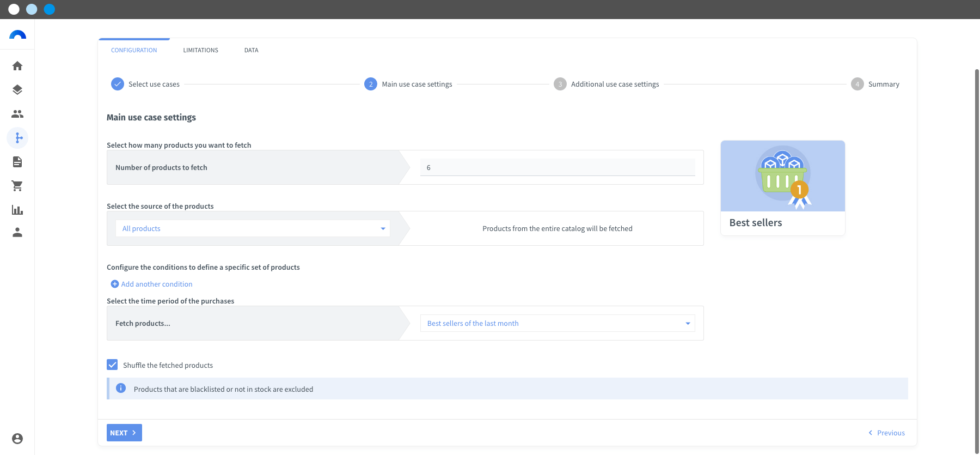This screenshot has width=980, height=455.
Task: Open the account circle icon at bottom
Action: [x=17, y=439]
